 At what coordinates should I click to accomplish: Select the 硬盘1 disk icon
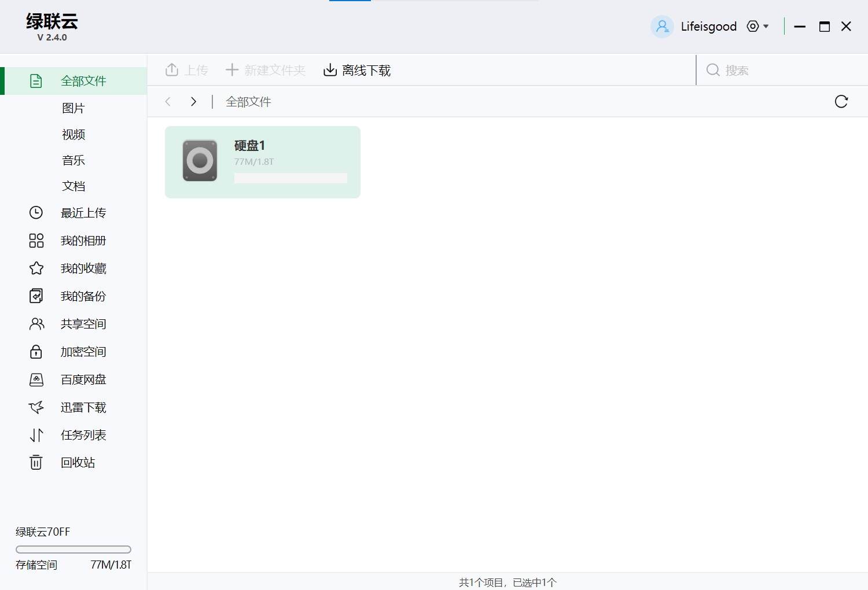pos(200,160)
